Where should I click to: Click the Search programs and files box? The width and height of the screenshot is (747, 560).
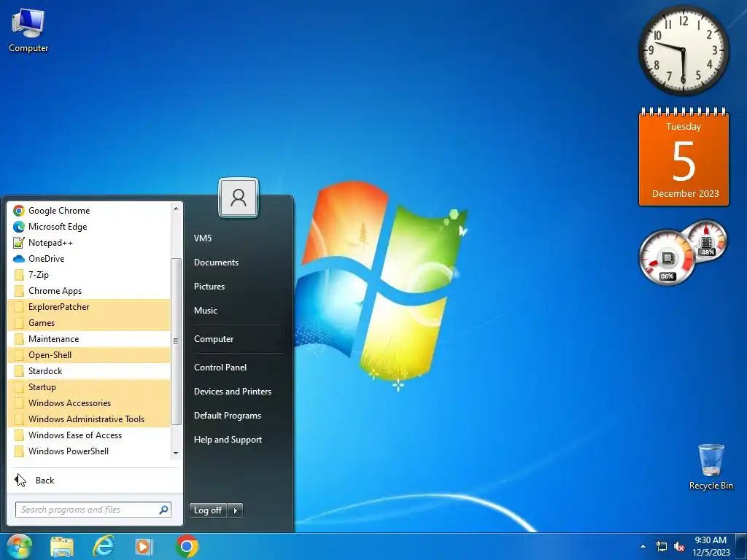[x=93, y=510]
